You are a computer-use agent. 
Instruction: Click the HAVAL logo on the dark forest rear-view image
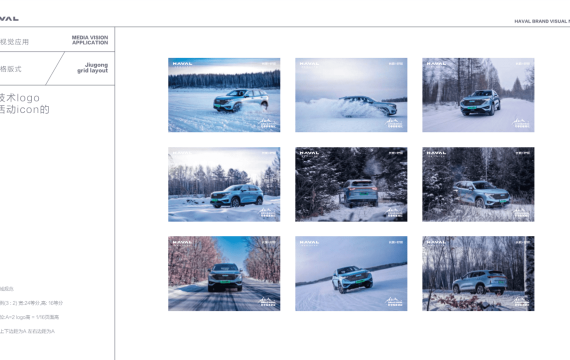(x=309, y=153)
